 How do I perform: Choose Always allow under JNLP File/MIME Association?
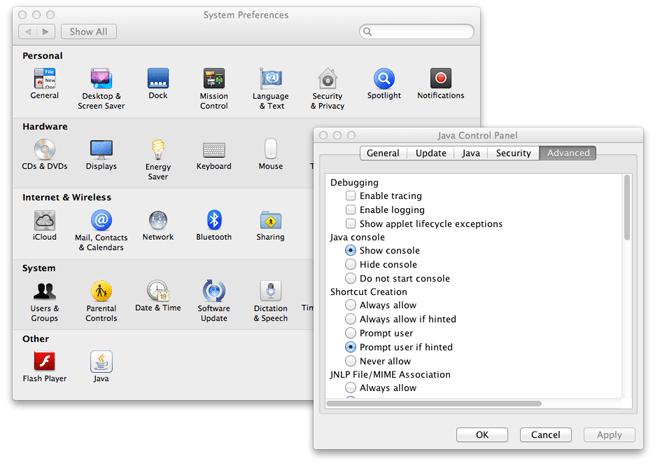tap(351, 388)
